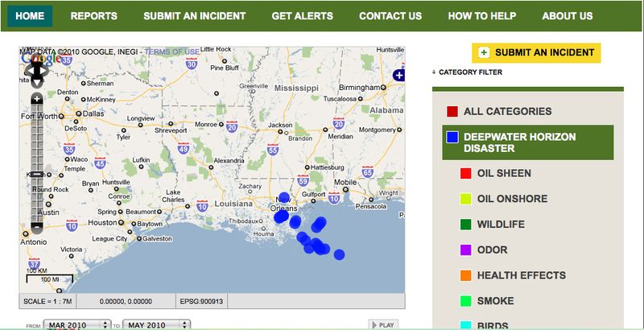Viewport: 644px width, 330px height.
Task: Open the TO date dropdown MAY 2010
Action: (156, 325)
